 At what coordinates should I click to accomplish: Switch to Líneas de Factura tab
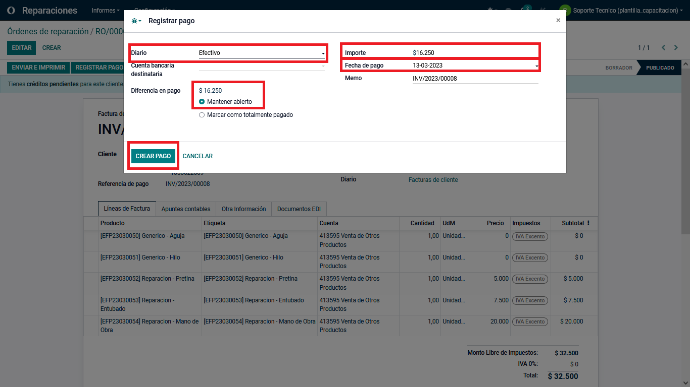pos(127,209)
